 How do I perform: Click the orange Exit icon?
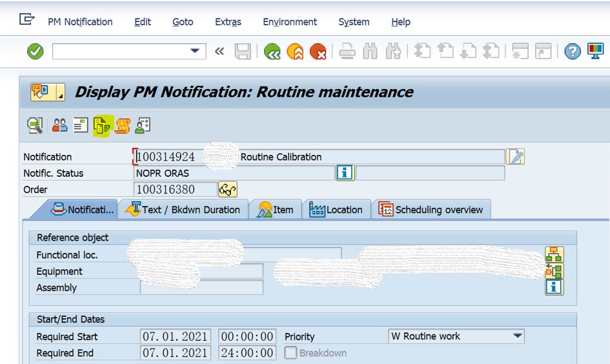click(x=295, y=52)
